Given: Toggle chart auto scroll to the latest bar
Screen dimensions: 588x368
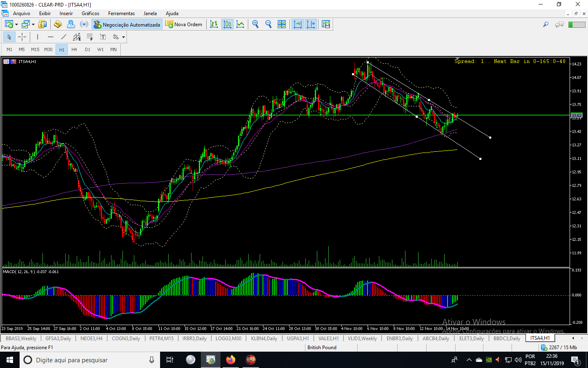Looking at the screenshot, I should [x=298, y=25].
